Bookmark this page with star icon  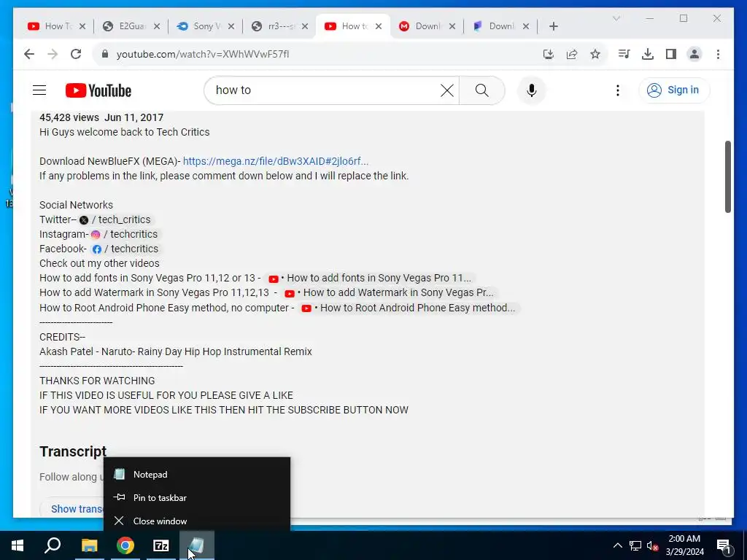[595, 54]
